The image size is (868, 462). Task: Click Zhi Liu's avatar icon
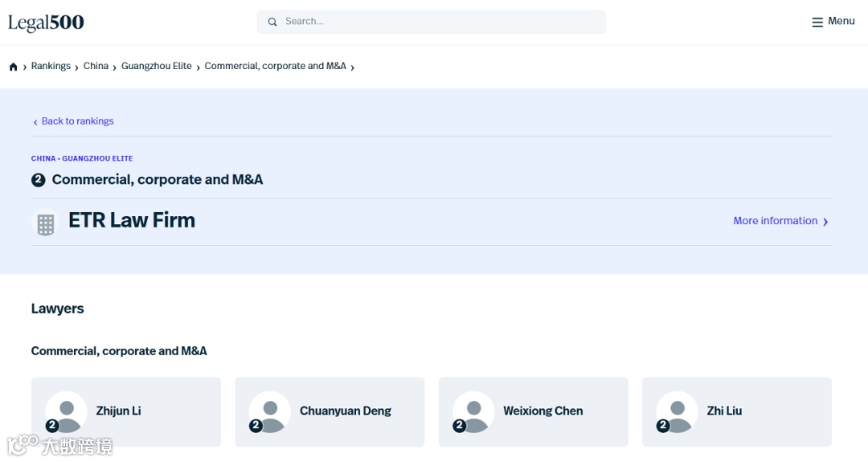click(x=677, y=412)
